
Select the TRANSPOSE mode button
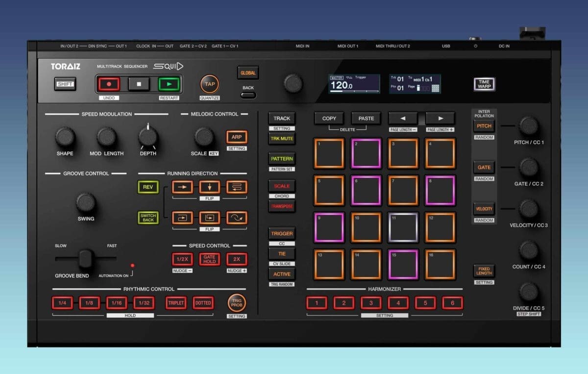(282, 206)
